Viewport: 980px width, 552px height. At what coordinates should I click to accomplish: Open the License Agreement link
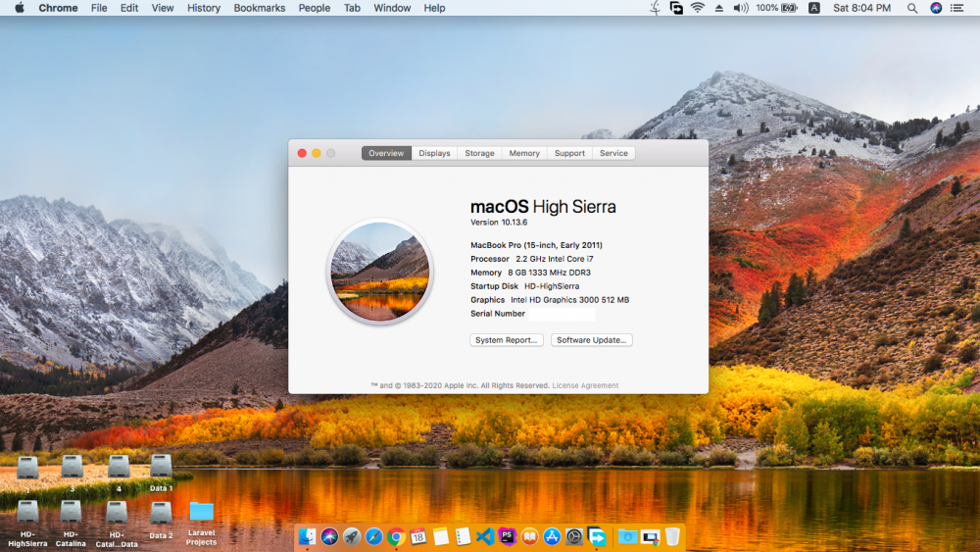pyautogui.click(x=585, y=385)
